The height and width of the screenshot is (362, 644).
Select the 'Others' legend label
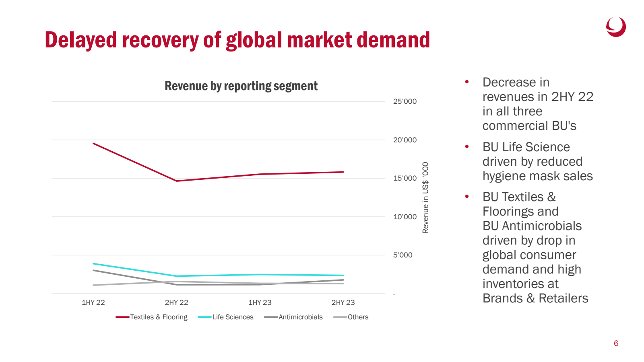pyautogui.click(x=358, y=317)
